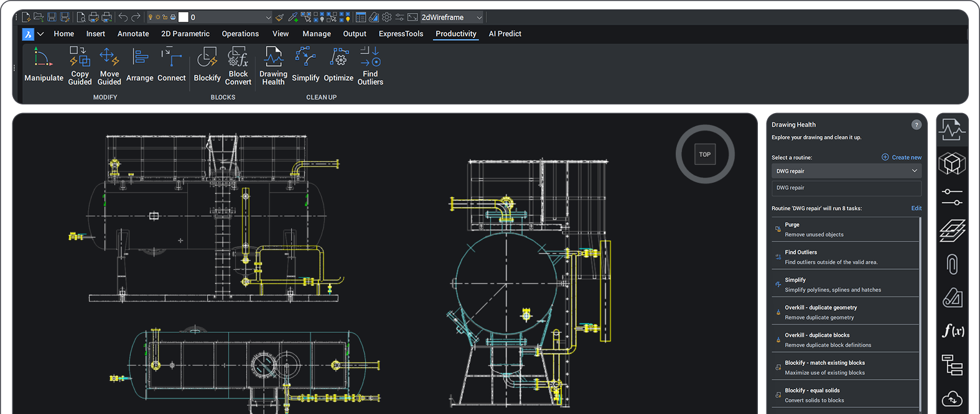
Task: Open the Block Convert tool
Action: pyautogui.click(x=238, y=66)
